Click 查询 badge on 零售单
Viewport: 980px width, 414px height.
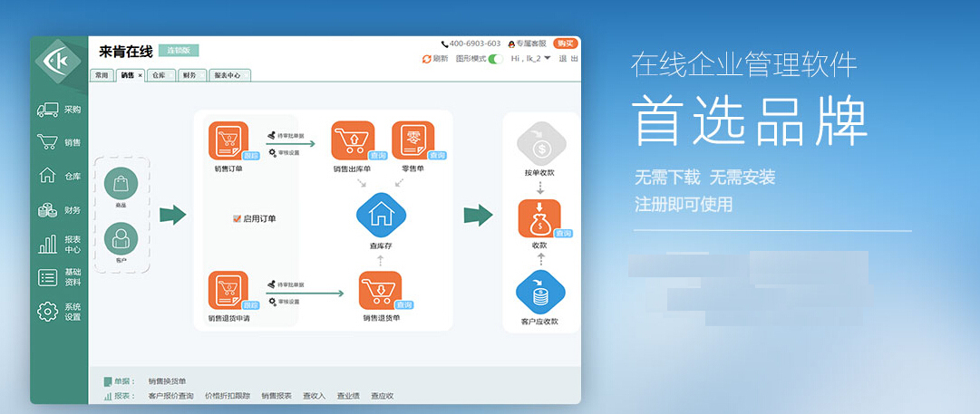coord(437,156)
